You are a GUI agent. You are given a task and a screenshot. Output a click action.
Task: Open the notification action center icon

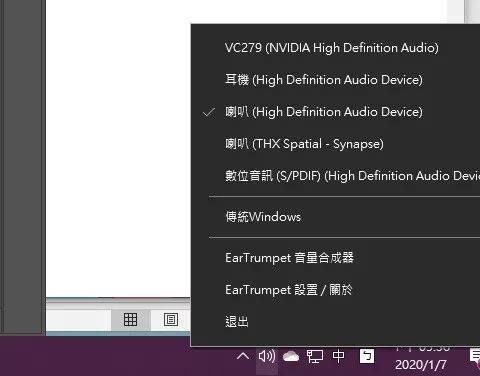click(475, 356)
